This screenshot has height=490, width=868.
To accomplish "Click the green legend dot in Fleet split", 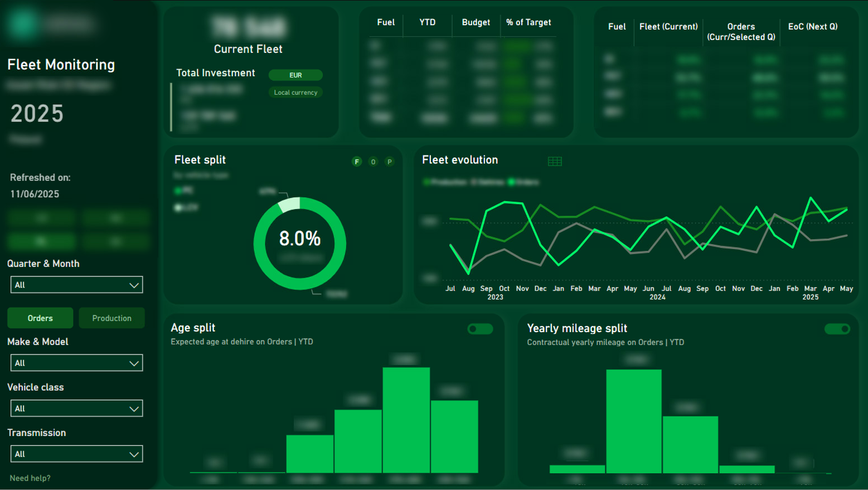I will [x=178, y=191].
